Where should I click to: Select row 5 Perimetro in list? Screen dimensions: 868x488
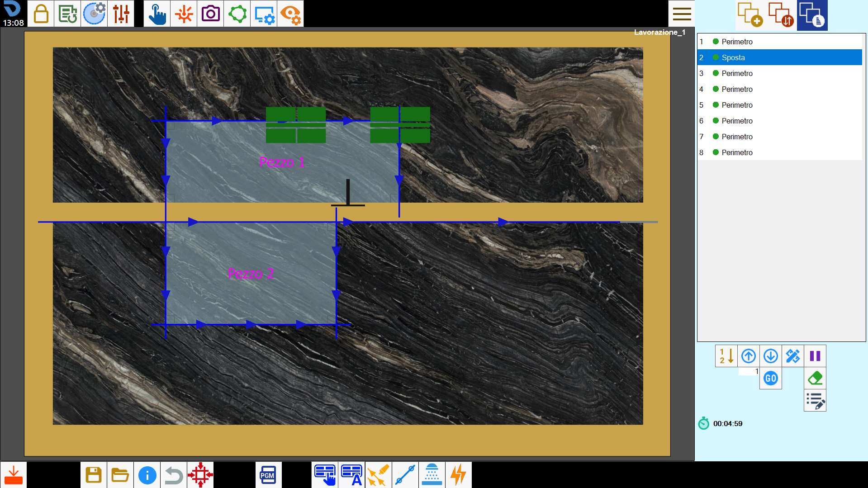click(x=780, y=105)
